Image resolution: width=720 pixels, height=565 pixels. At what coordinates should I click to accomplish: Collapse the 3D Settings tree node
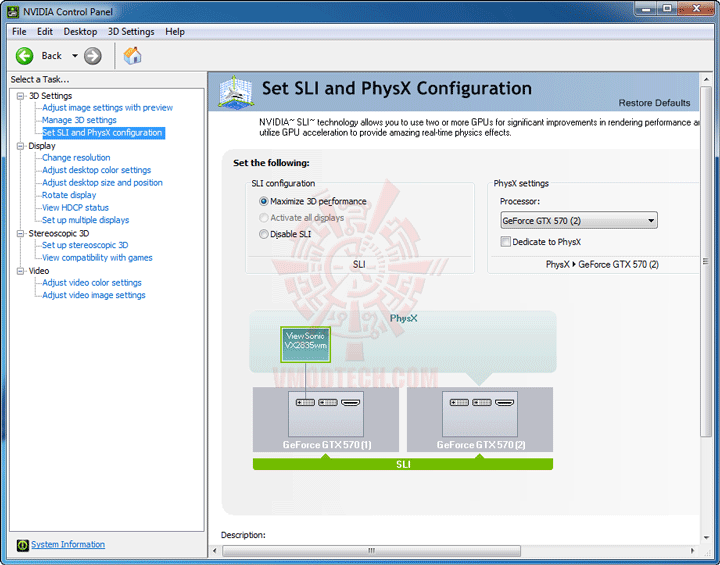click(x=20, y=96)
